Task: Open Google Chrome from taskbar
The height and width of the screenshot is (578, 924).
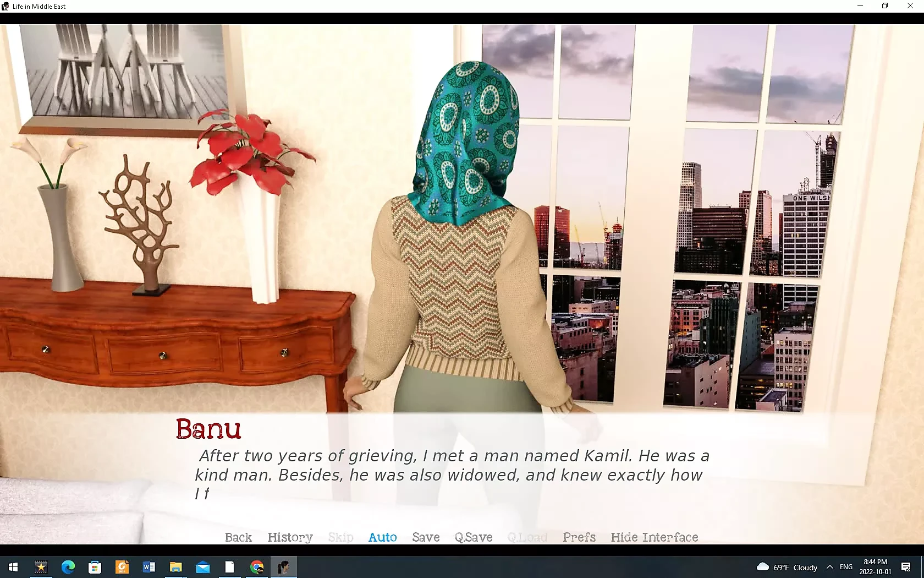Action: point(256,567)
